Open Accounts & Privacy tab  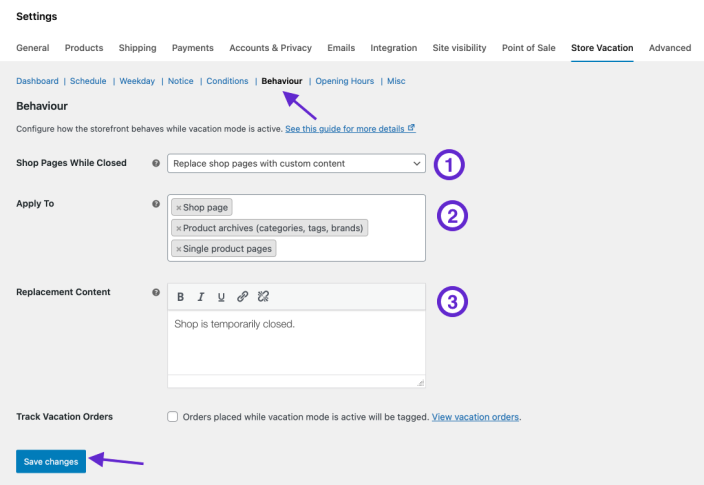pos(270,48)
